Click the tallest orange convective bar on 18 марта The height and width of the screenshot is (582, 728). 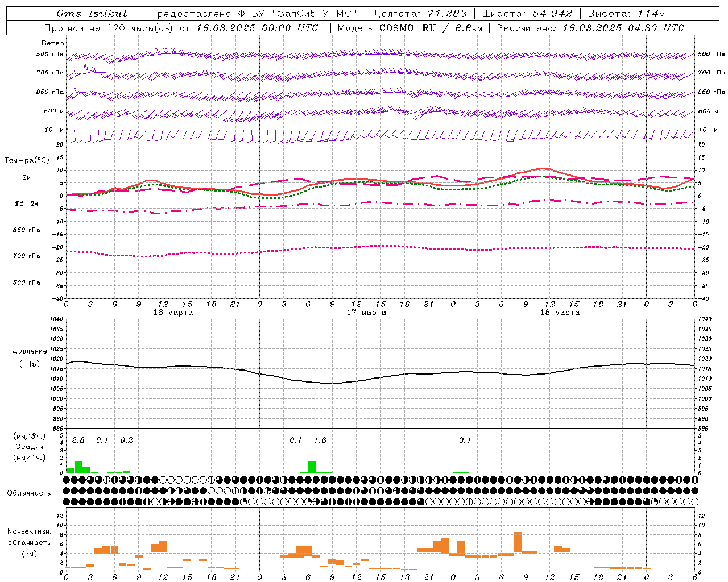pos(517,542)
